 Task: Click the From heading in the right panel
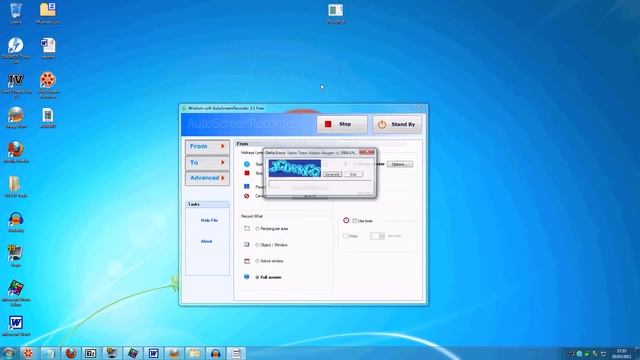tap(242, 144)
